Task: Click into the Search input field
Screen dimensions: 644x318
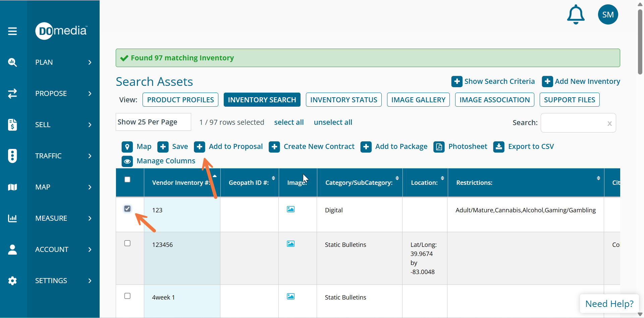Action: [574, 123]
